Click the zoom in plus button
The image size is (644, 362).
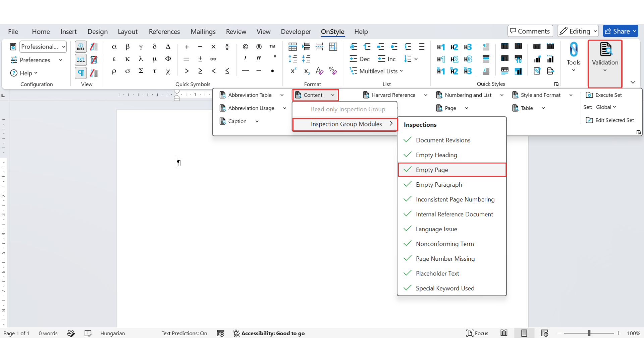coord(619,333)
